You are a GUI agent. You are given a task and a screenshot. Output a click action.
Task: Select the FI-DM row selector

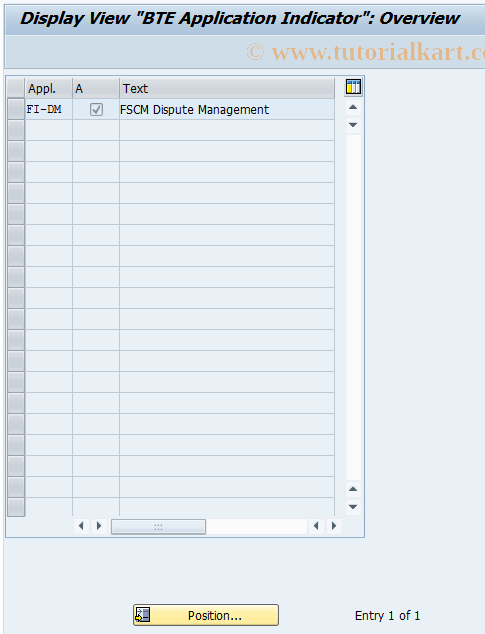[x=16, y=110]
